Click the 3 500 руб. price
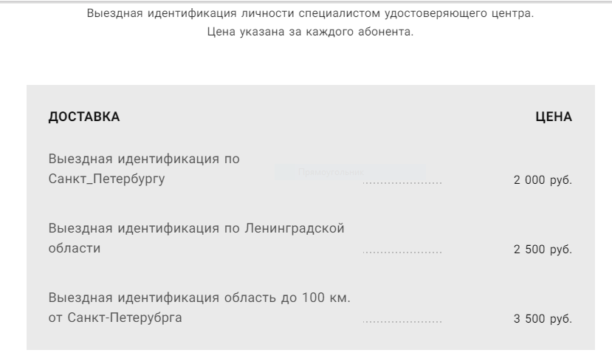 click(x=543, y=319)
